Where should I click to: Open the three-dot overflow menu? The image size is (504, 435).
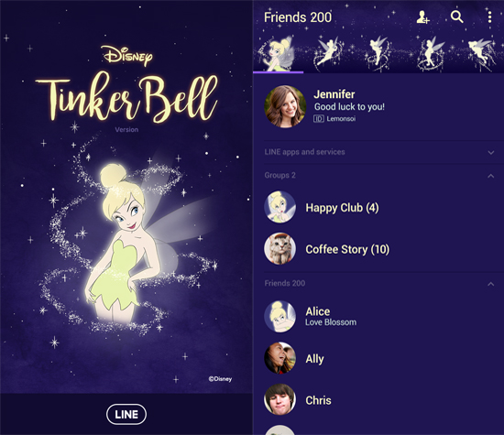coord(489,17)
